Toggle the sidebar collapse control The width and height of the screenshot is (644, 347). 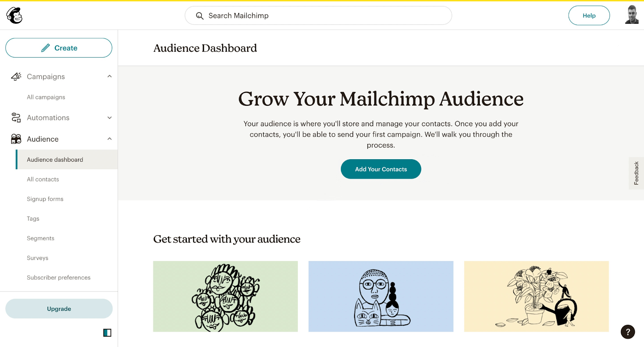point(107,333)
